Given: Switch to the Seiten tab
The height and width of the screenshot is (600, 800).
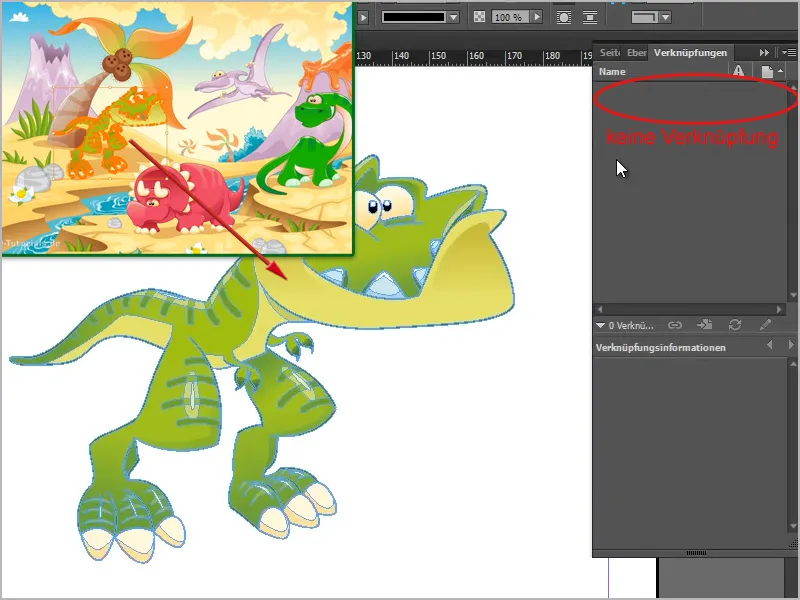Looking at the screenshot, I should [609, 53].
